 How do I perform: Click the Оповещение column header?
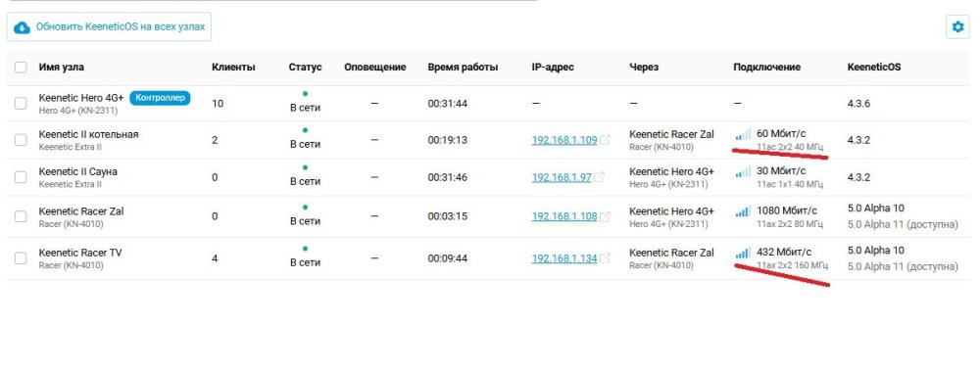[x=374, y=68]
